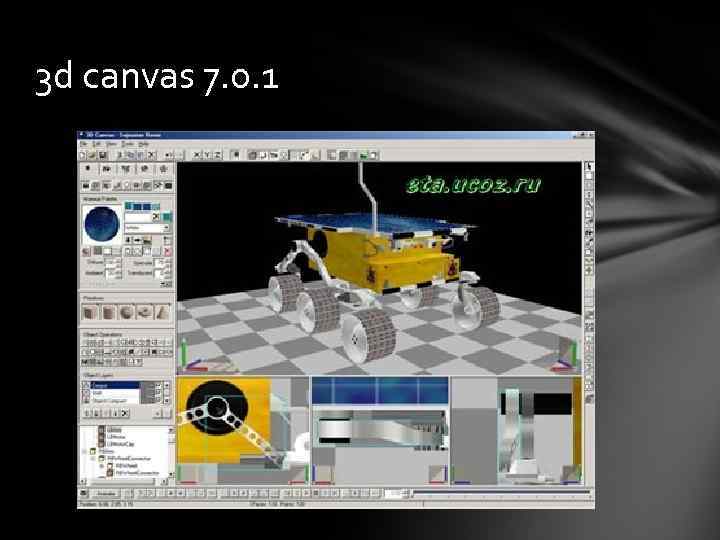Click the Diffuse value field
Image resolution: width=720 pixels, height=540 pixels.
point(113,263)
